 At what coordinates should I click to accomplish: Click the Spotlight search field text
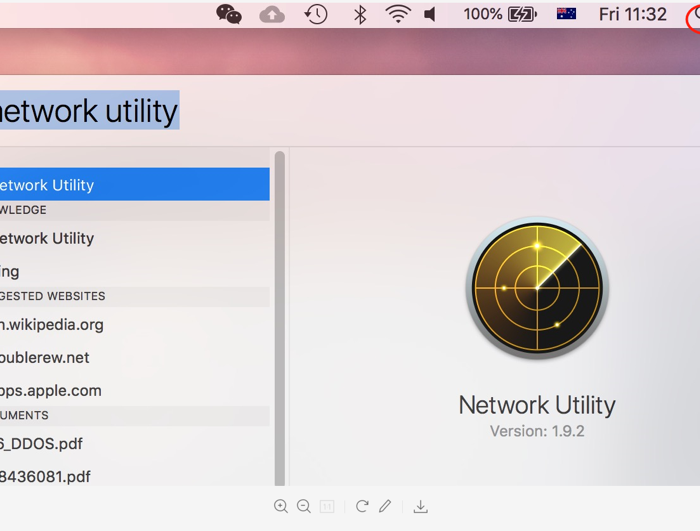point(89,110)
